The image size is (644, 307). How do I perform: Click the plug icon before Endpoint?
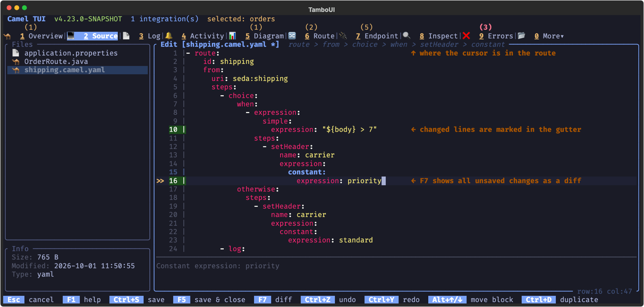tap(343, 36)
